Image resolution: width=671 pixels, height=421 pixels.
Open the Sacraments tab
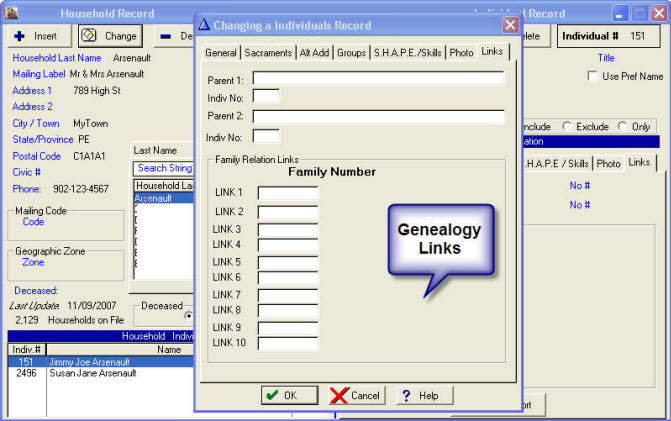(x=268, y=53)
